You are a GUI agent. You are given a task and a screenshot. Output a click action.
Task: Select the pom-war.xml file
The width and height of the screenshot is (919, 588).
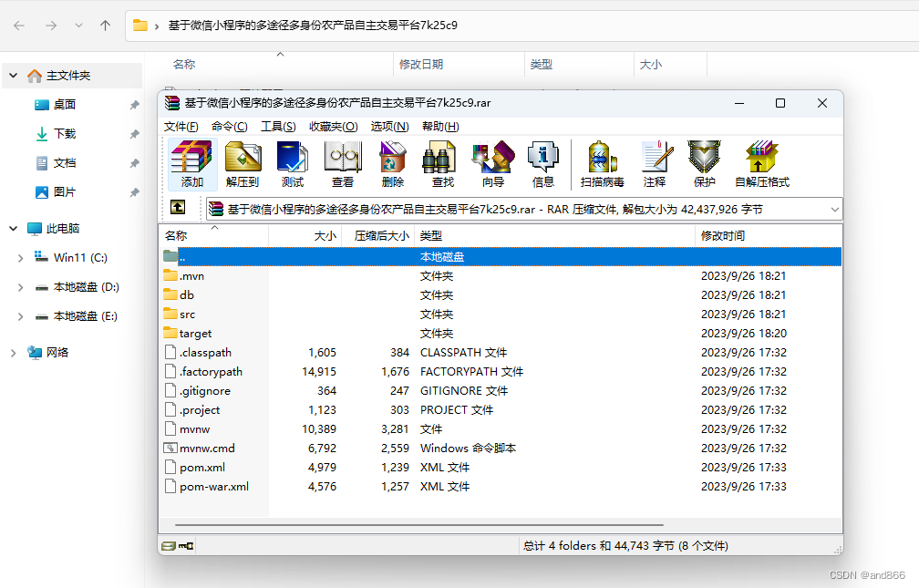click(x=501, y=487)
